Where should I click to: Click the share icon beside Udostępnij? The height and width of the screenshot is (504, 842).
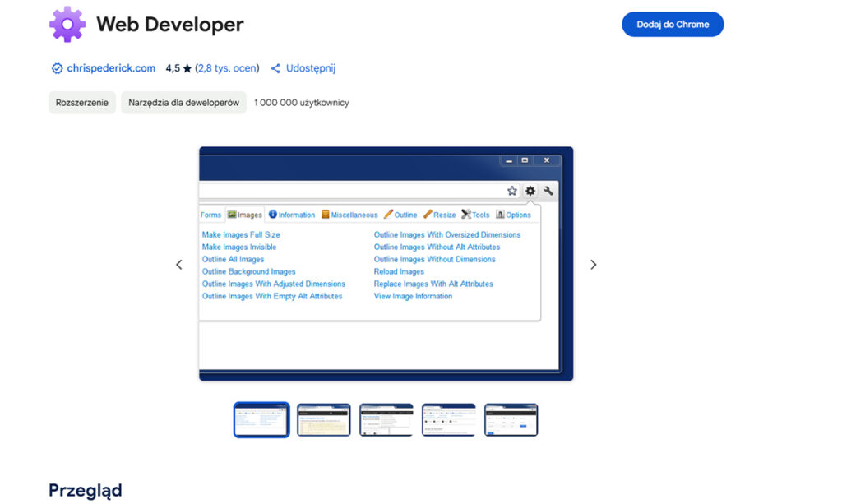[x=275, y=68]
